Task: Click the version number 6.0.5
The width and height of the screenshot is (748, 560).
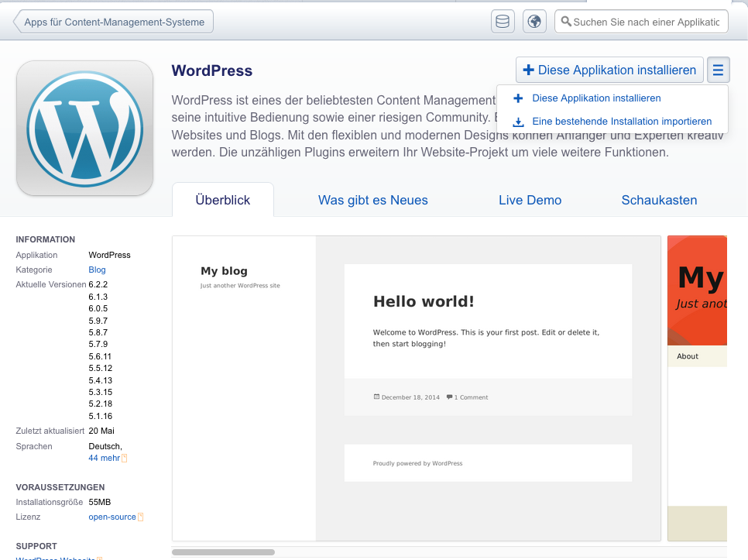Action: [x=98, y=308]
